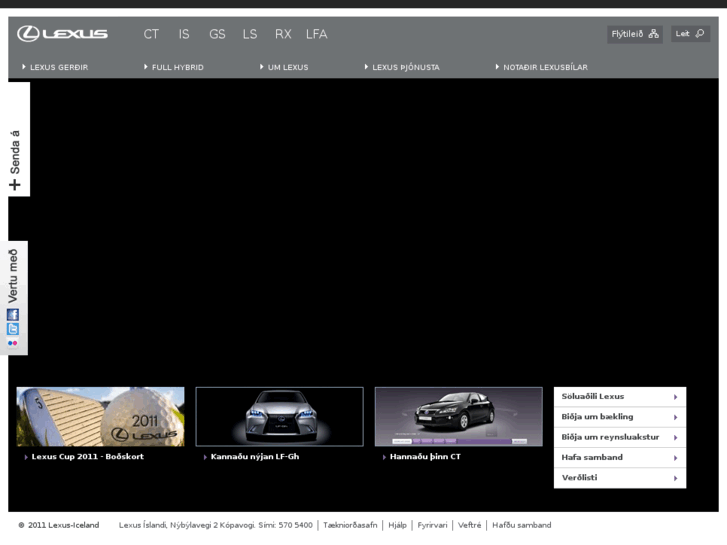The image size is (727, 545).
Task: Click the Lexus logo in the header
Action: point(62,34)
